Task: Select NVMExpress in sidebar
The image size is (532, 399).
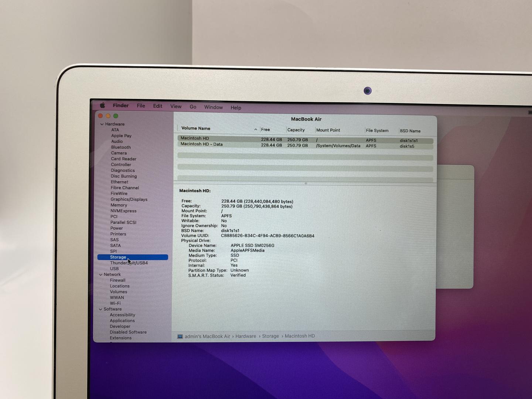Action: tap(123, 211)
